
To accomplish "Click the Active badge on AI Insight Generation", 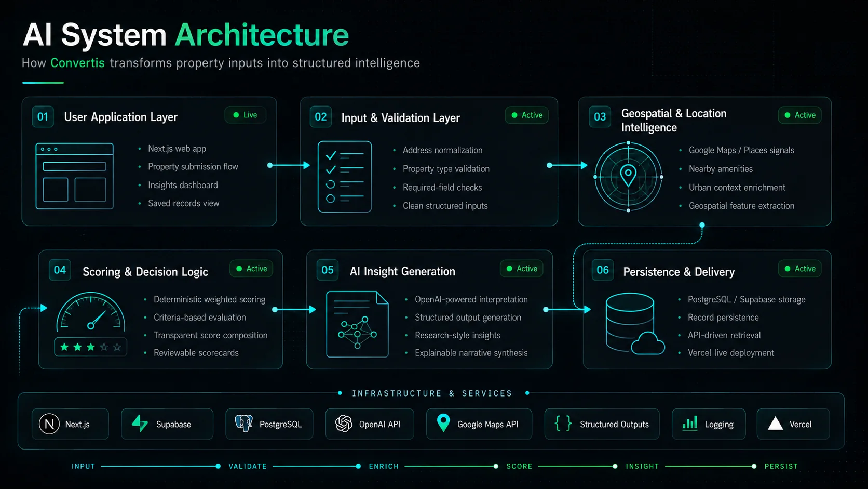I will [522, 269].
